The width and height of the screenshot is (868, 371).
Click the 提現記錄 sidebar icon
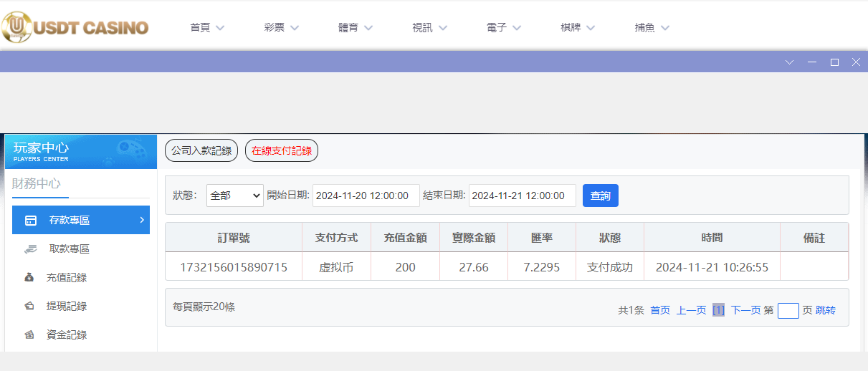29,306
